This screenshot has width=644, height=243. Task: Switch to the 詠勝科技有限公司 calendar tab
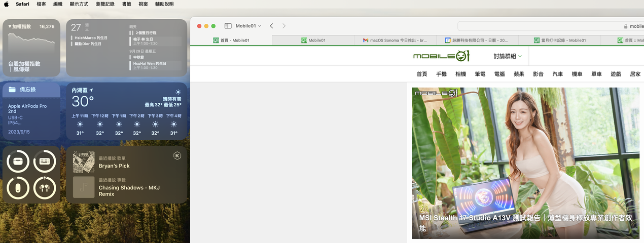(477, 40)
